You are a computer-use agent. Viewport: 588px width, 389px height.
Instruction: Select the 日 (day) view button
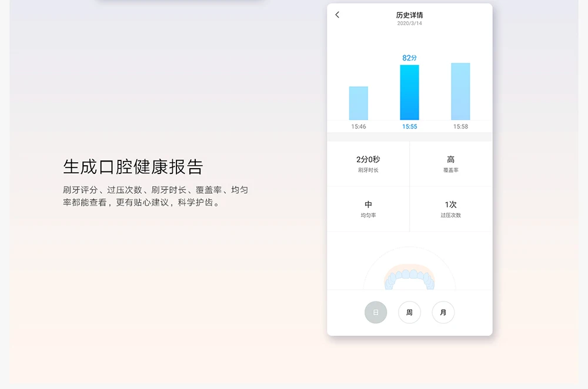(375, 312)
